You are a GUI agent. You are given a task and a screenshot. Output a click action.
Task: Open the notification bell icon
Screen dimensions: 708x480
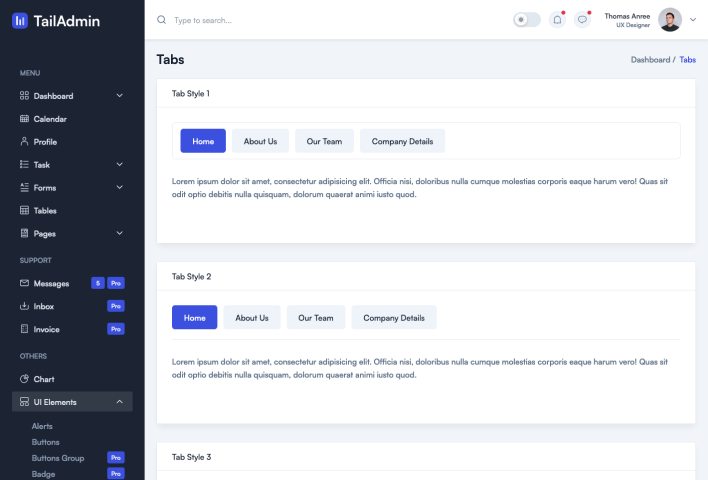557,20
